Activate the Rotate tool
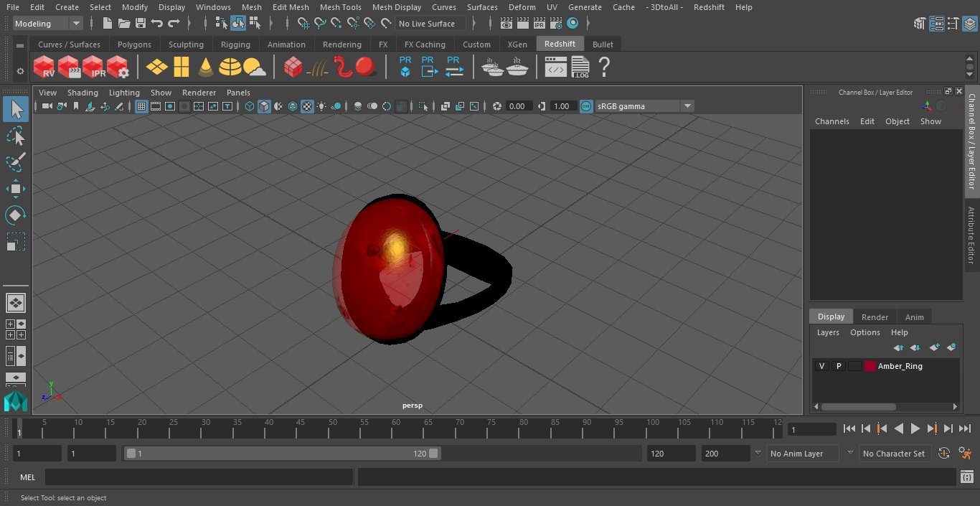The image size is (980, 506). click(x=16, y=215)
